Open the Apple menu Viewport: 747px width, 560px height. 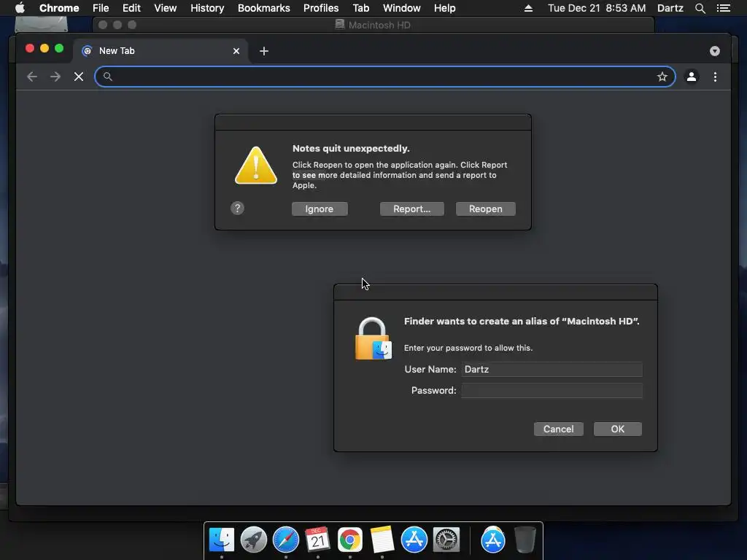coord(20,8)
